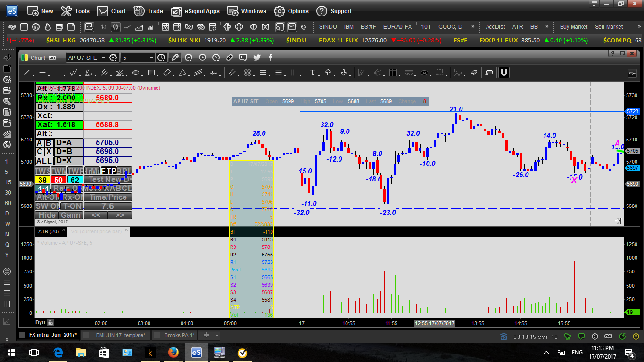The height and width of the screenshot is (362, 644).
Task: Switch to the FX intra Jun 2017 page tab
Action: [x=48, y=335]
